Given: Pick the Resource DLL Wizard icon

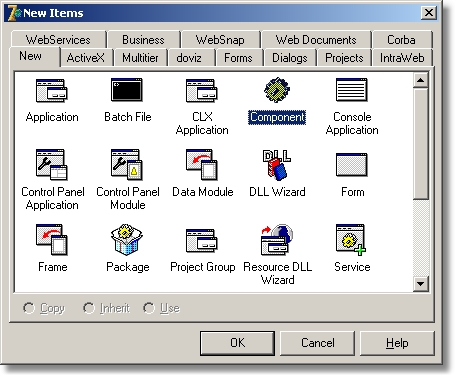Looking at the screenshot, I should 277,240.
